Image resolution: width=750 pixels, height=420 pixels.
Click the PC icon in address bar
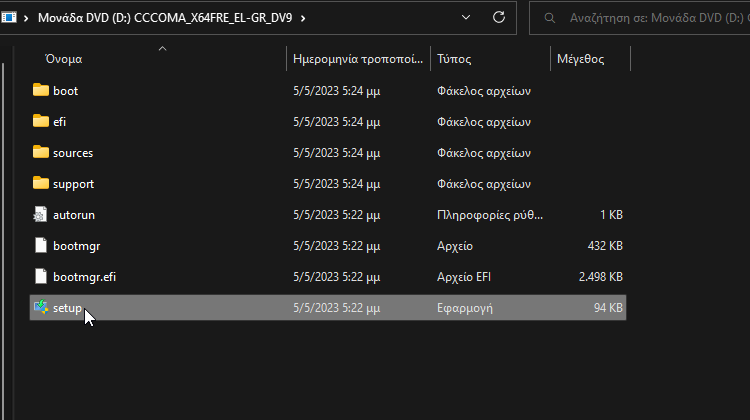click(x=9, y=18)
